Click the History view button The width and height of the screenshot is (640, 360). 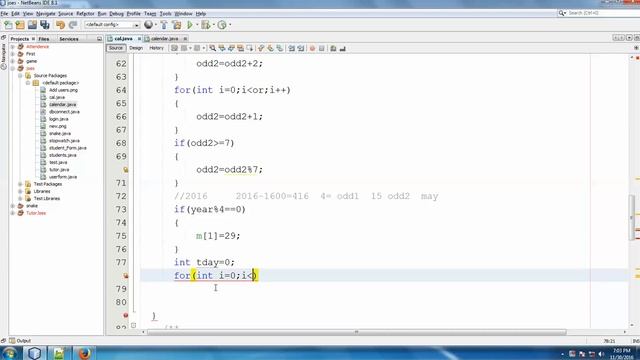[156, 48]
